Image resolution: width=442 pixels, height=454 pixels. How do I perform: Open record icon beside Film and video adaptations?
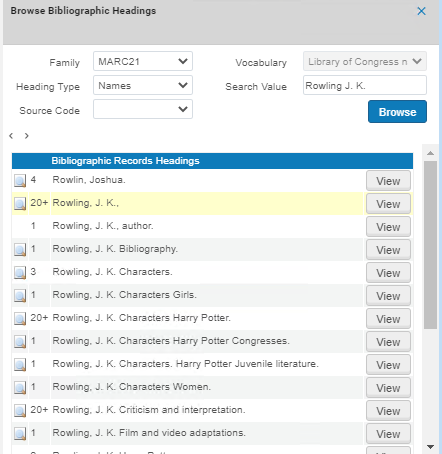(20, 434)
